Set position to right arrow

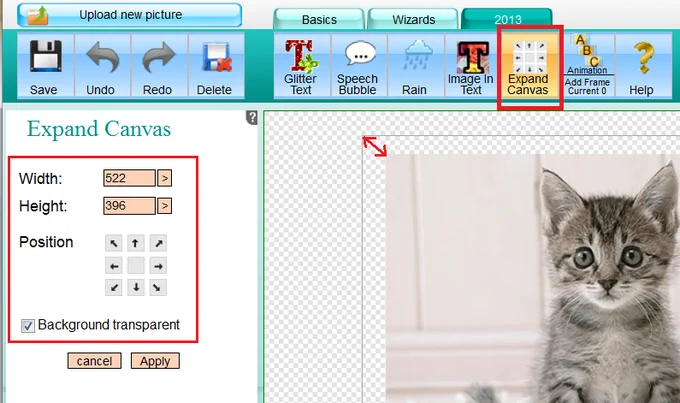158,265
